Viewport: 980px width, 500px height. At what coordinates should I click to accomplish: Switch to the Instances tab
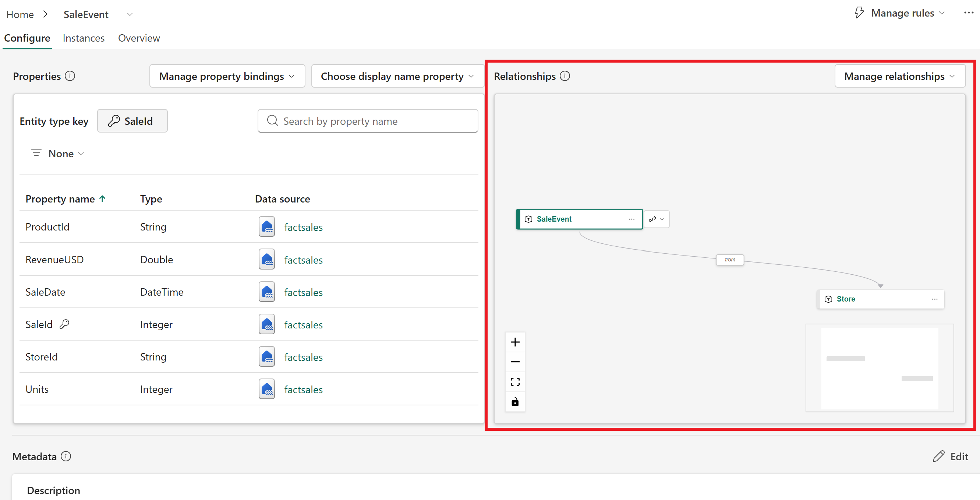pos(84,38)
